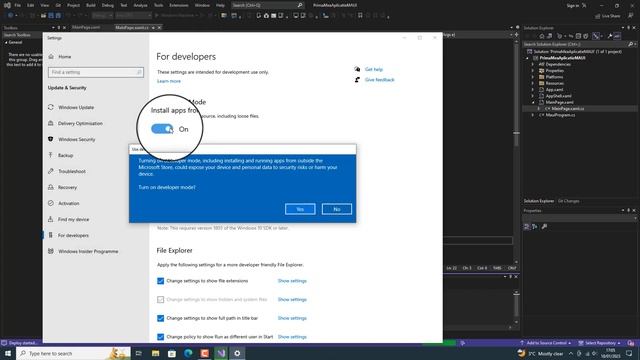Image resolution: width=640 pixels, height=360 pixels.
Task: Open the Project menu in Visual Studio
Action: point(73,5)
